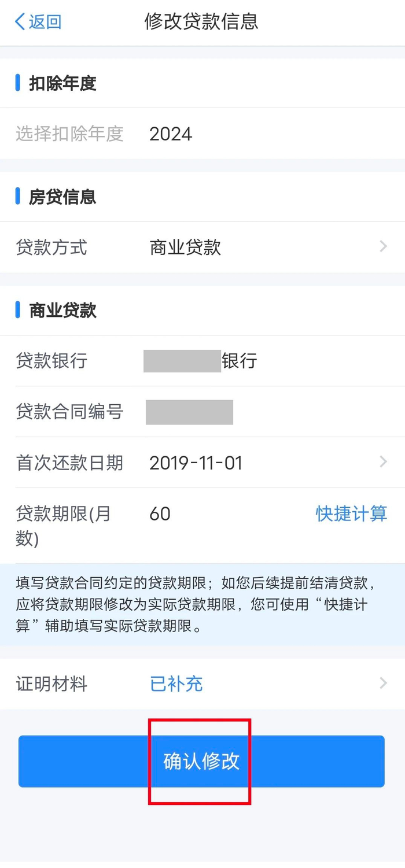Tap the 证明材料 row label
Viewport: 405px width, 868px height.
click(51, 684)
